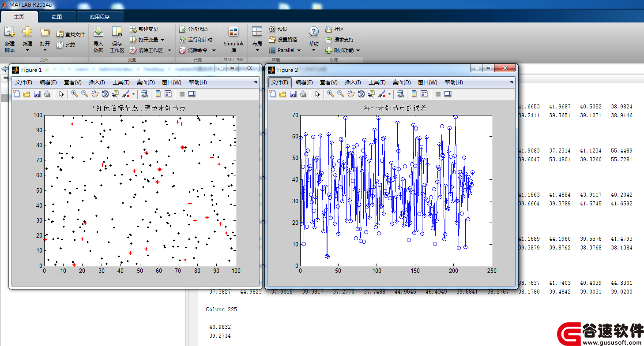
Task: Select Edit Plot arrow tool in Figure 1
Action: pyautogui.click(x=61, y=94)
